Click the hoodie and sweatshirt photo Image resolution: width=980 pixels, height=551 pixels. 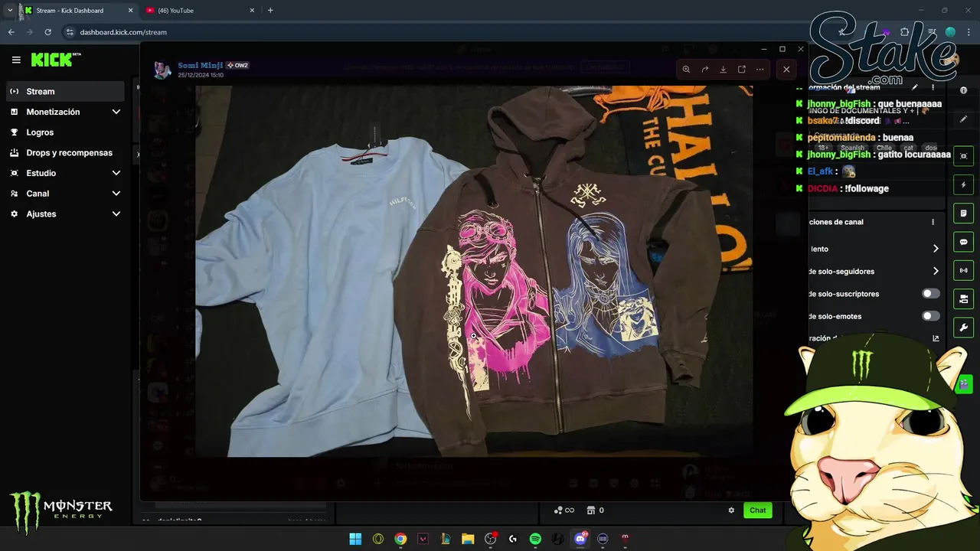pos(474,271)
